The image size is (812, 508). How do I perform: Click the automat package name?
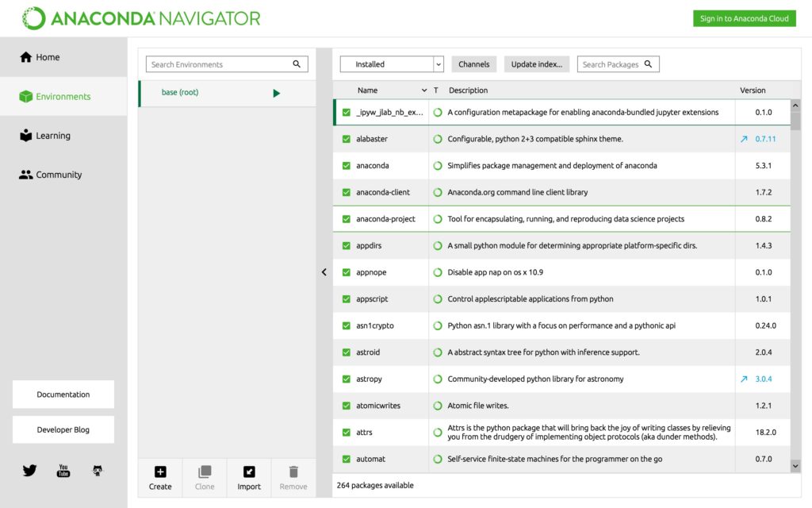coord(371,459)
